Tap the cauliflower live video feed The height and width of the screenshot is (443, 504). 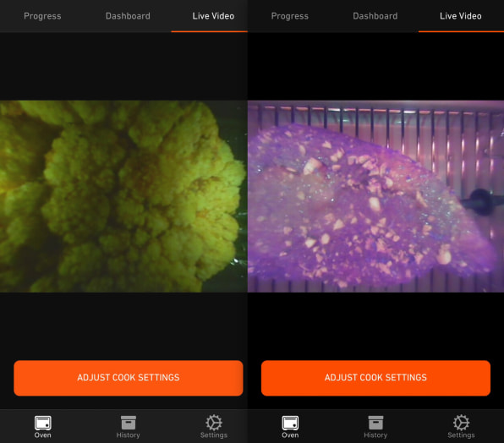tap(123, 196)
